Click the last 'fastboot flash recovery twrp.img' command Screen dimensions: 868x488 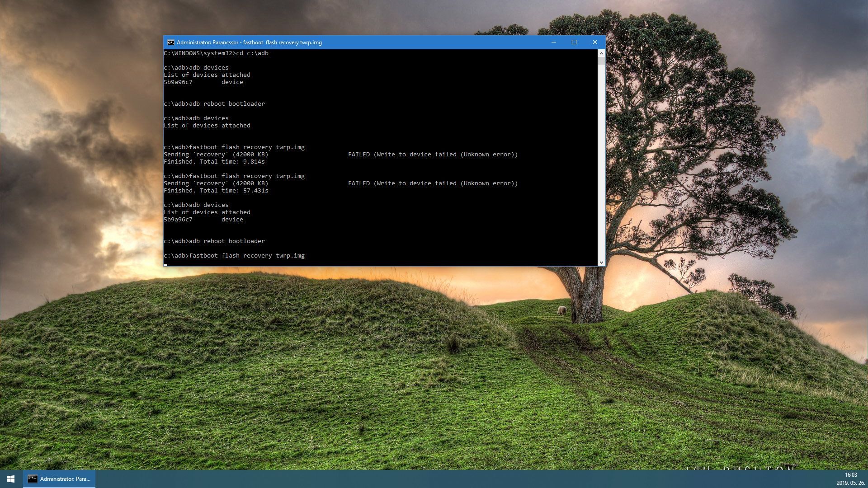point(234,256)
